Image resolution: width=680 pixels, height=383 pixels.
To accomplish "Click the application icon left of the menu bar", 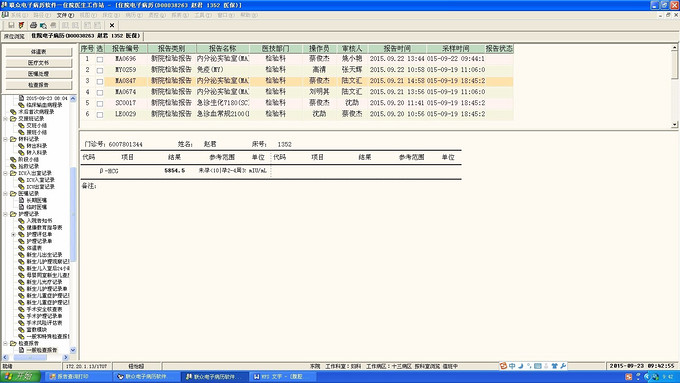I will tap(5, 15).
